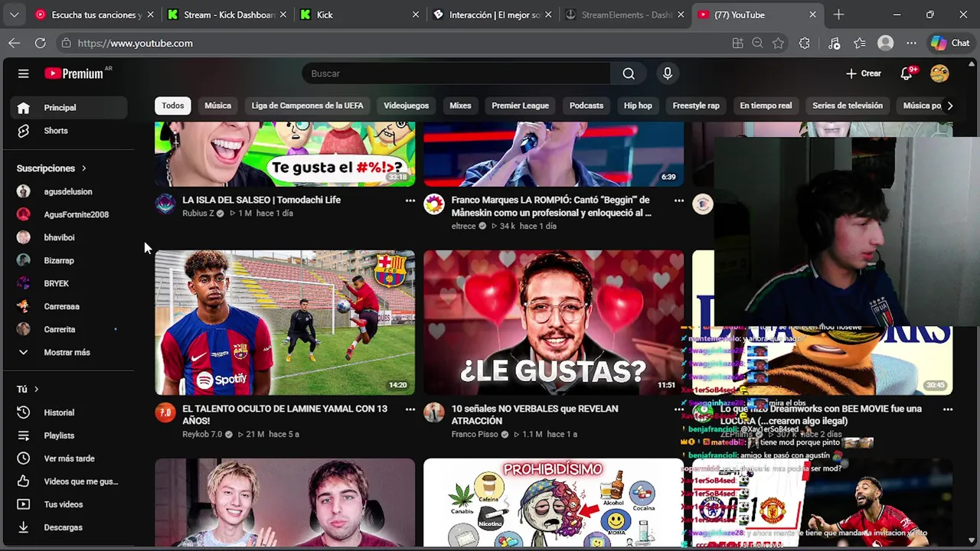Open options for Bee Movie video
This screenshot has width=980, height=551.
click(x=948, y=409)
